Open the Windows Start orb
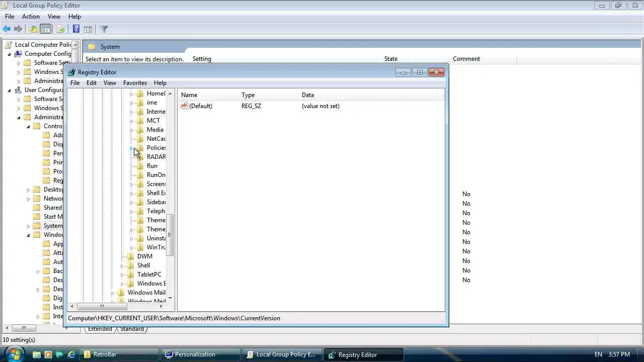644x362 pixels. 14,353
